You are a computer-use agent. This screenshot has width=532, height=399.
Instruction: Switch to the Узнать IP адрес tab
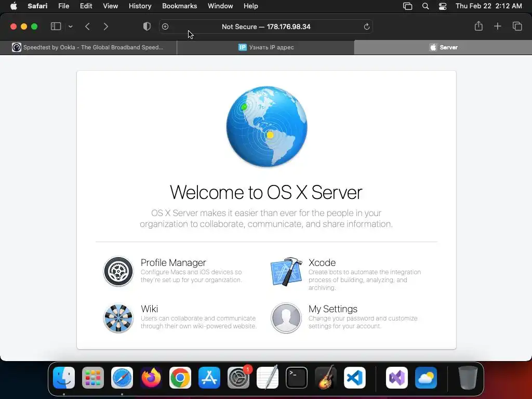tap(265, 47)
